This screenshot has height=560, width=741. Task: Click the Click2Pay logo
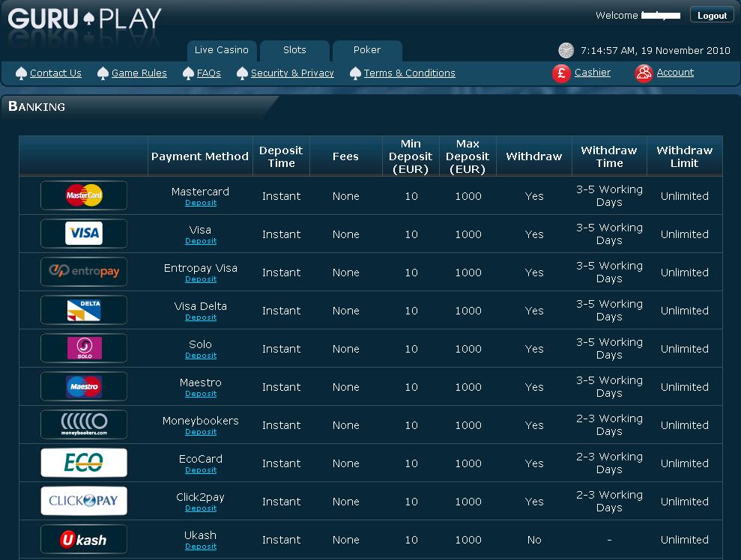point(84,501)
